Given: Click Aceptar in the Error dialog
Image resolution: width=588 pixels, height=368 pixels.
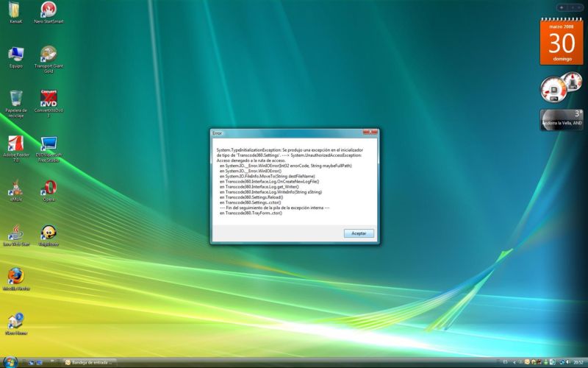Looking at the screenshot, I should coord(359,233).
